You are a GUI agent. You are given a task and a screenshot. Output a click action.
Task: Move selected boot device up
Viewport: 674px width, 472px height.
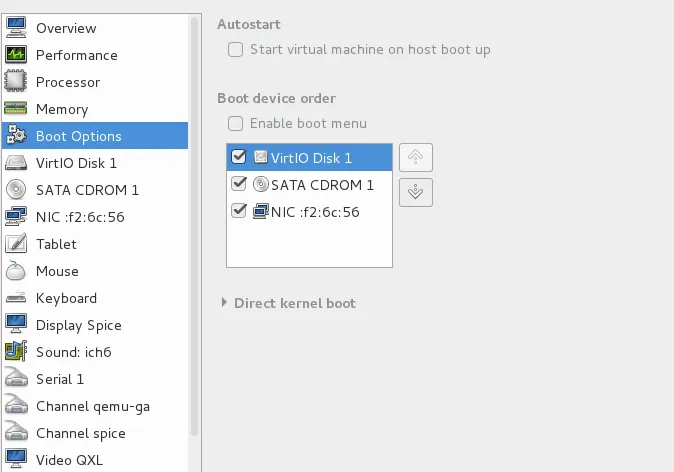[x=415, y=157]
